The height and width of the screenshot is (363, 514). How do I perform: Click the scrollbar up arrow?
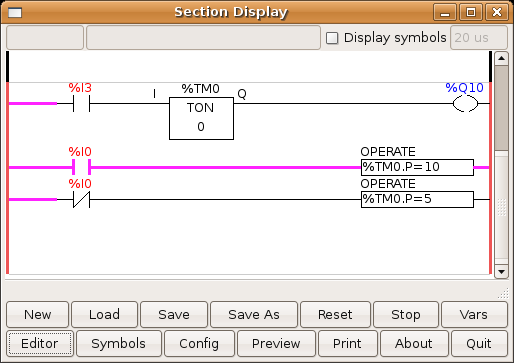click(x=501, y=59)
